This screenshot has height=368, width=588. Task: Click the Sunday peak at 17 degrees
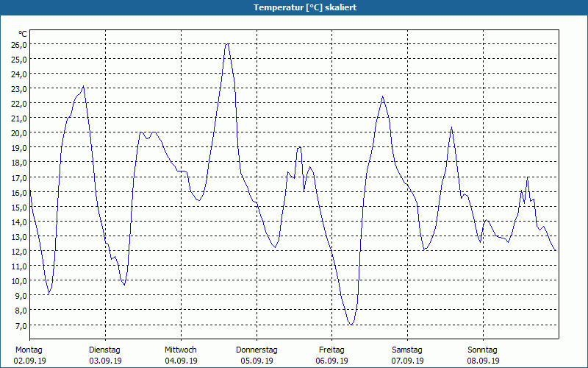point(528,177)
